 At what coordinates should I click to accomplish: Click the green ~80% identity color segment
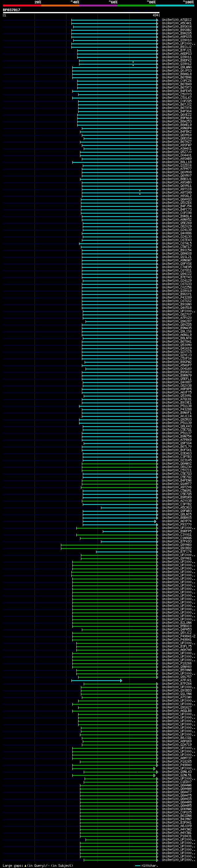[137, 6]
